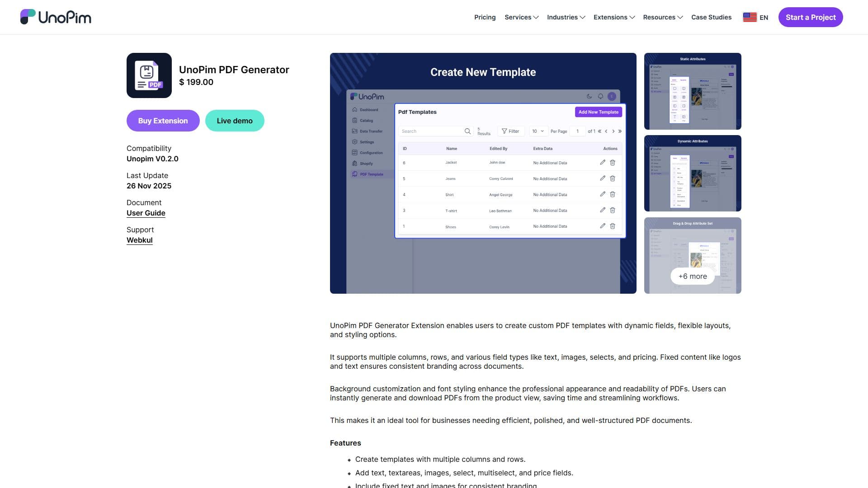This screenshot has height=488, width=868.
Task: Click the dark mode moon icon in preview
Action: coord(589,96)
